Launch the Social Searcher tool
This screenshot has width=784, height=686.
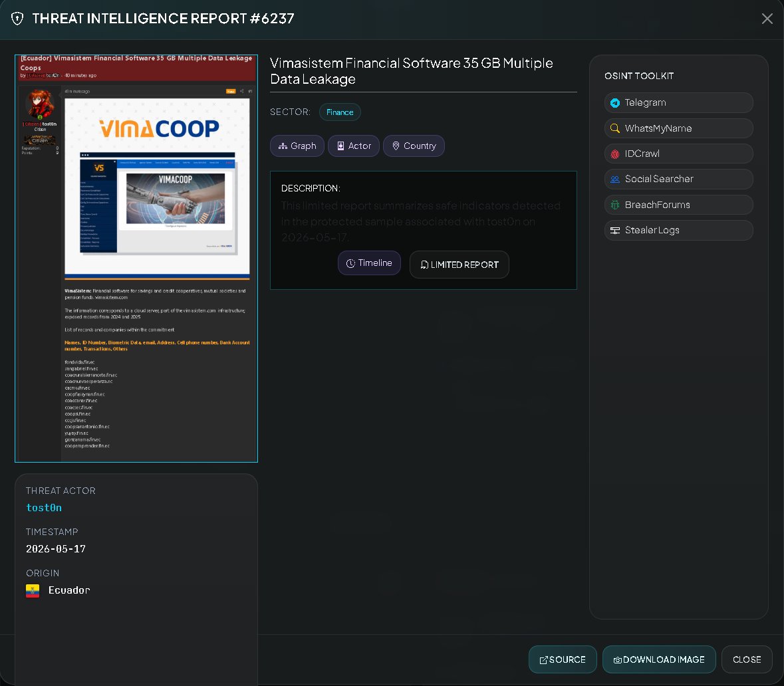[x=678, y=179]
